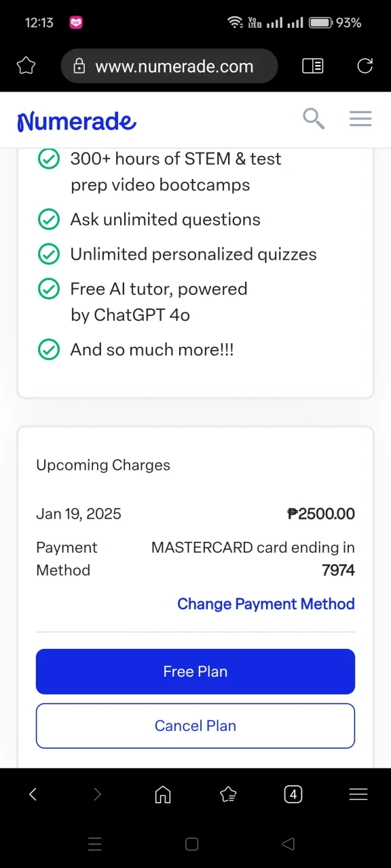Reload the page with refresh icon
The width and height of the screenshot is (391, 868).
pyautogui.click(x=365, y=66)
